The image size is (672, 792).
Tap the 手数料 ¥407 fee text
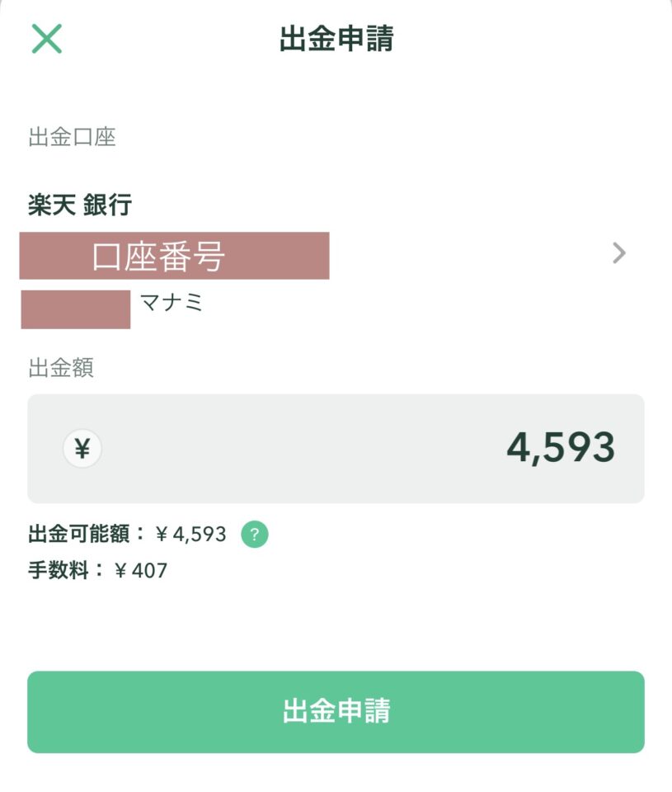[x=97, y=570]
